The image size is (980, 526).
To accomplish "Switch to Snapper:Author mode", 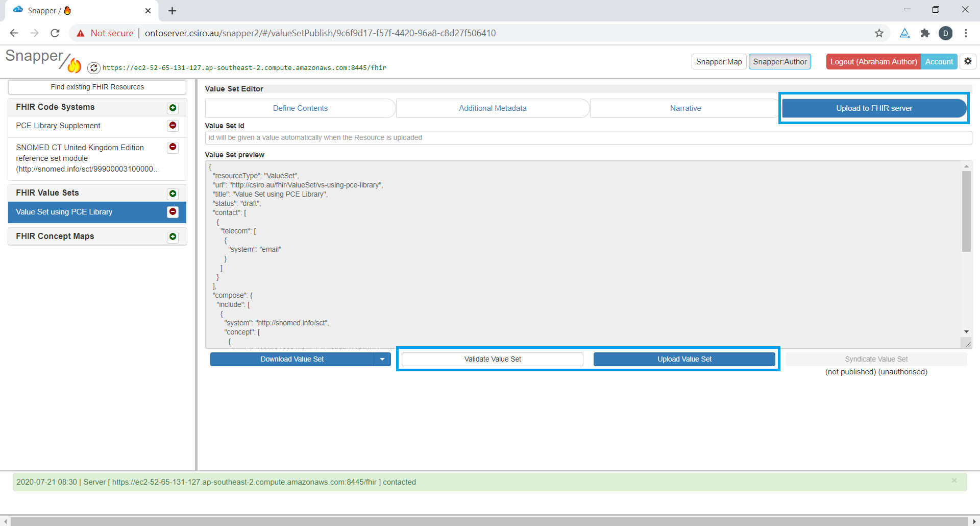I will [x=780, y=62].
